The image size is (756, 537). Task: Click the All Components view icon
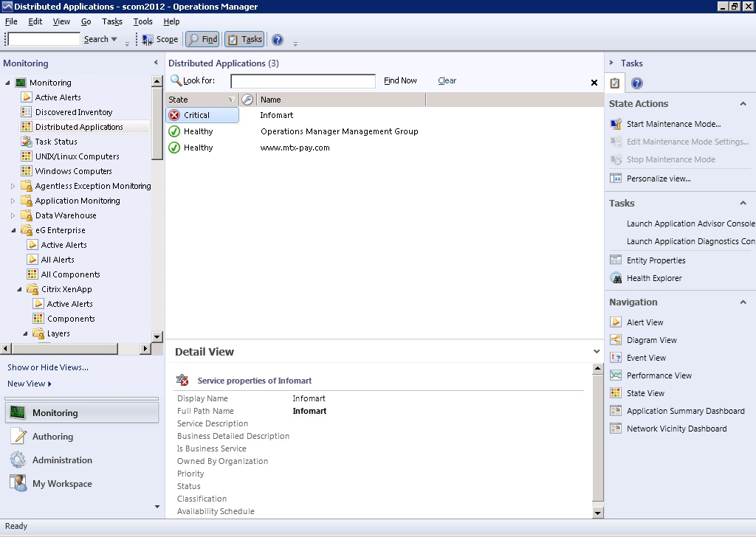tap(32, 274)
